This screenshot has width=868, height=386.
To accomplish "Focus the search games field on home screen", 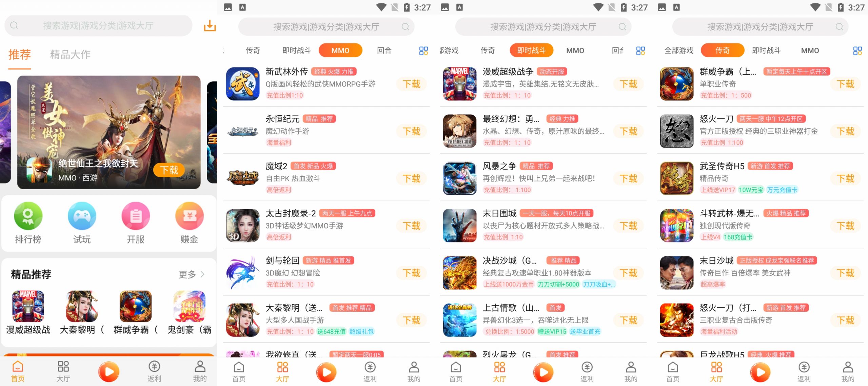I will pyautogui.click(x=98, y=26).
